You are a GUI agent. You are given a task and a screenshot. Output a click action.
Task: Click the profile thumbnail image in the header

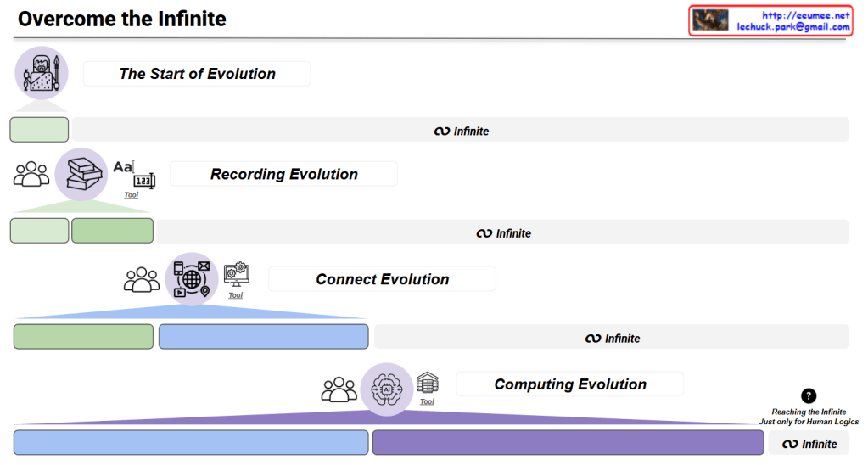[710, 20]
